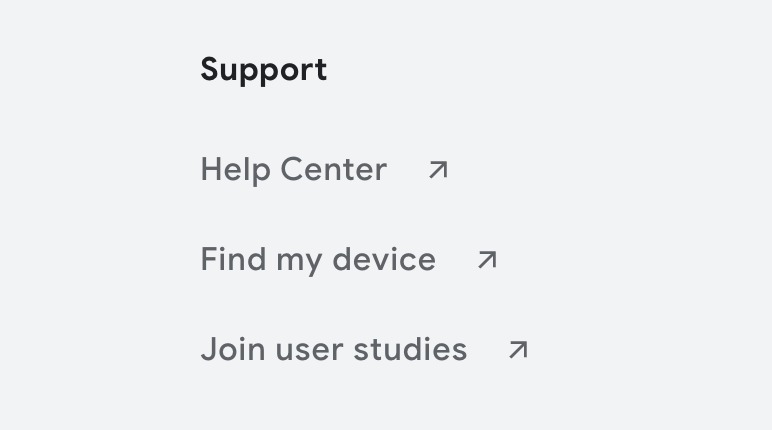Click the arrow icon beside Join user studies
This screenshot has height=430, width=772.
pos(518,350)
